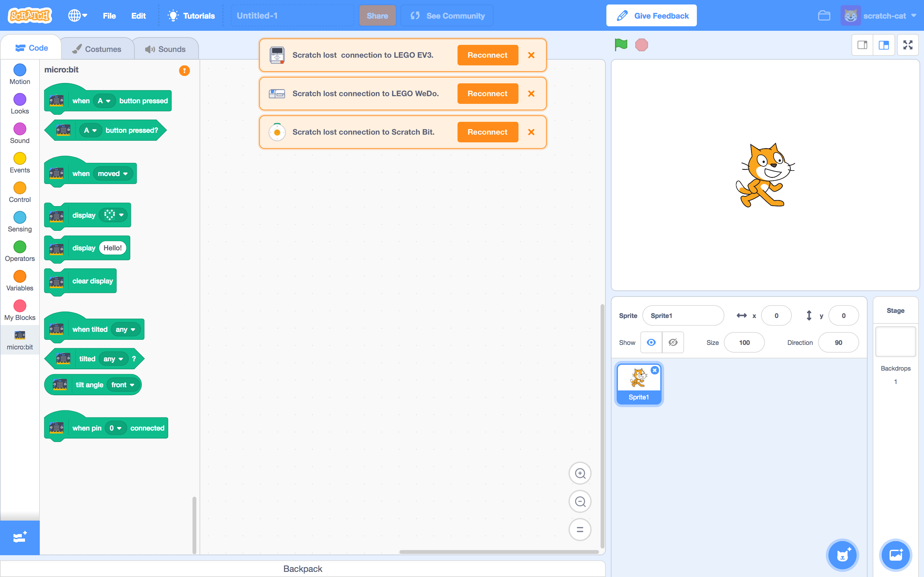The image size is (924, 577).
Task: Click the green flag to run
Action: pos(621,45)
